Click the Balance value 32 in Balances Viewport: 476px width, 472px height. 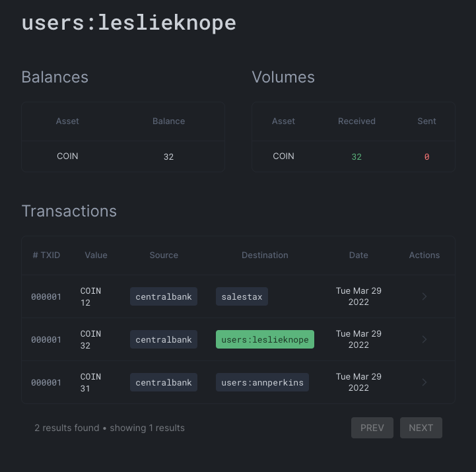point(168,157)
